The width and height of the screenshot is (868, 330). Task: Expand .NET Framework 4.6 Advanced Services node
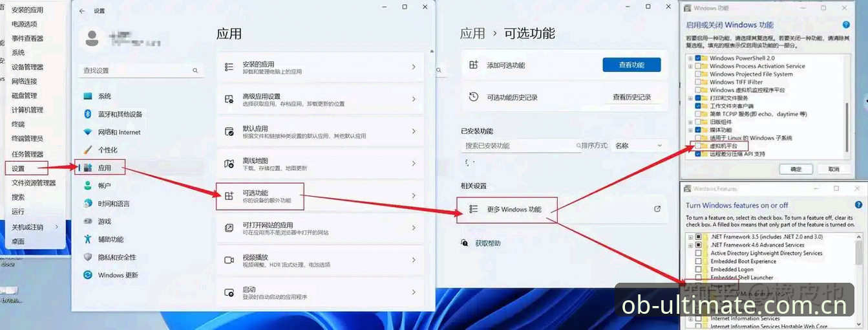pos(690,245)
